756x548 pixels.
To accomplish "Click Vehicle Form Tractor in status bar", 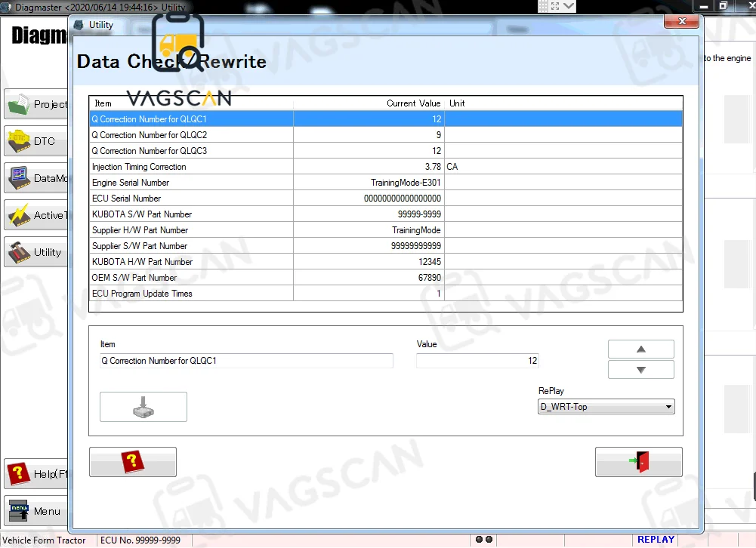I will coord(44,540).
